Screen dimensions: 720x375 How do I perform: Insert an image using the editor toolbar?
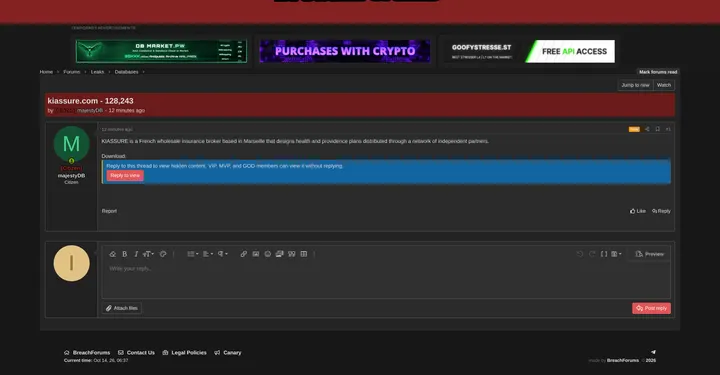pyautogui.click(x=256, y=254)
